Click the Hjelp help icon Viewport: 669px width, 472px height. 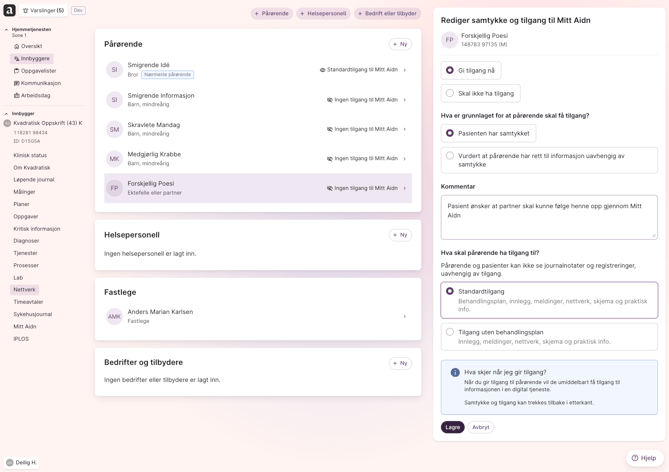click(635, 458)
